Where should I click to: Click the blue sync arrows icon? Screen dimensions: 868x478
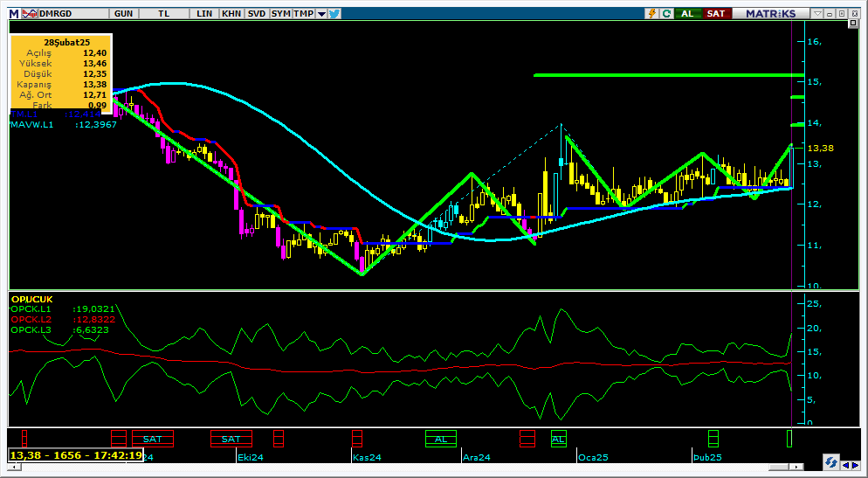(x=831, y=461)
